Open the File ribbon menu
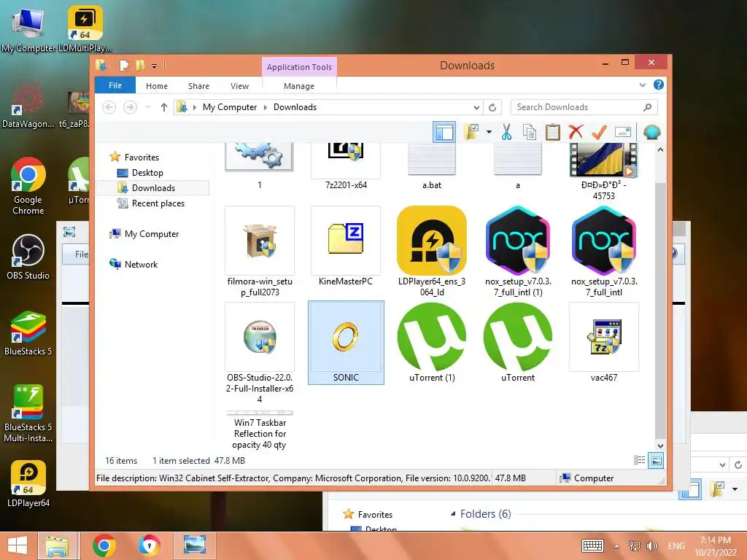 point(115,85)
